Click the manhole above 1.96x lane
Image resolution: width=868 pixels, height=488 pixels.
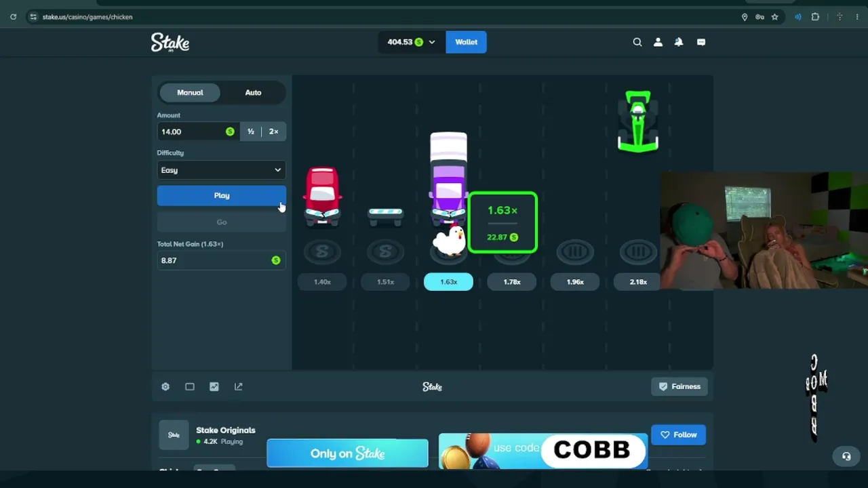[x=575, y=252]
